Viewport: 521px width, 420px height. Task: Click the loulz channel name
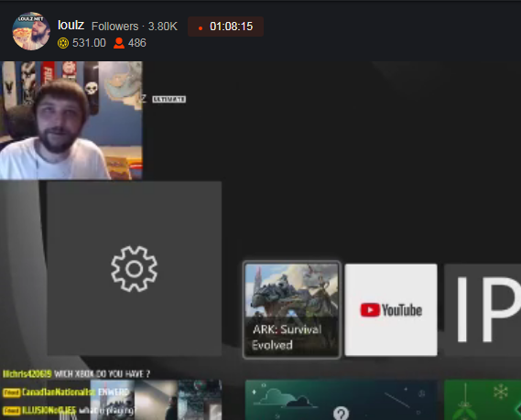pyautogui.click(x=71, y=26)
